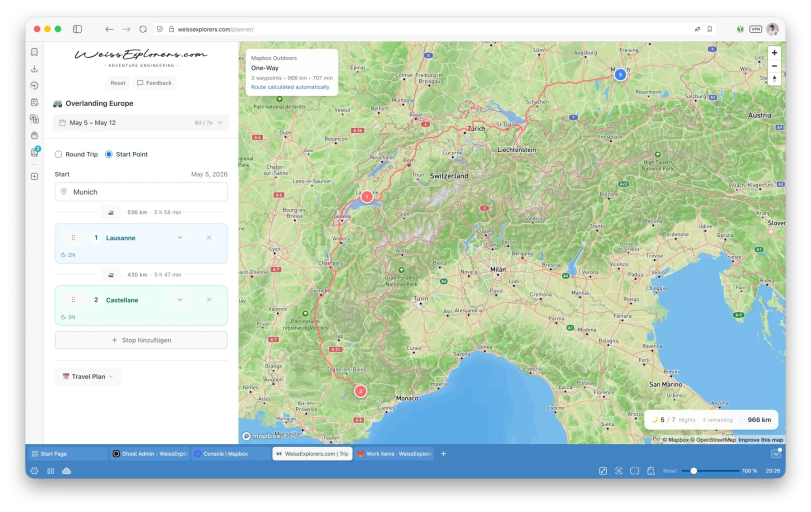Click the transport mode icon before 430 km
This screenshot has width=811, height=512.
tap(111, 275)
